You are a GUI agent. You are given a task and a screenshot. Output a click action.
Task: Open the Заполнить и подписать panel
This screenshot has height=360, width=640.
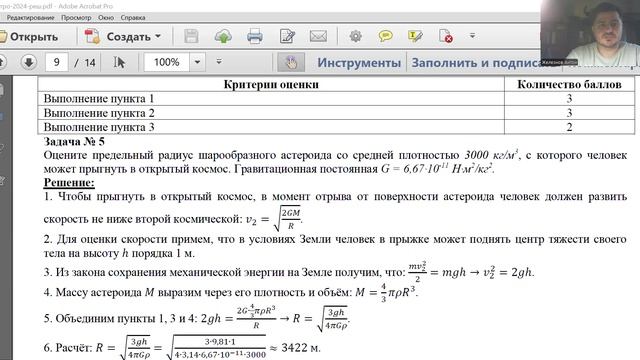click(476, 62)
